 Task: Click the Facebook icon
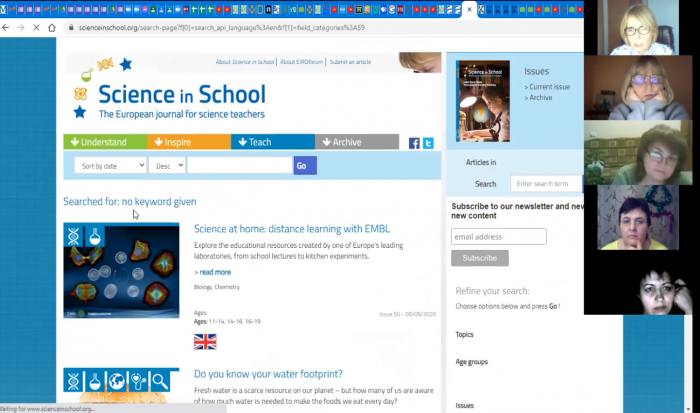414,143
